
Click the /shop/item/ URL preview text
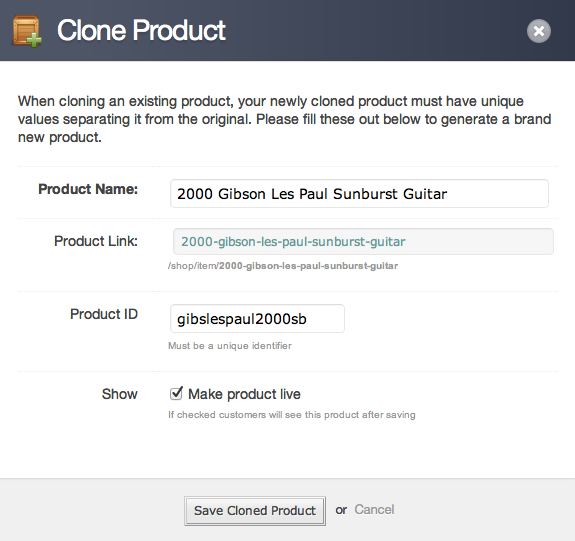pyautogui.click(x=283, y=266)
